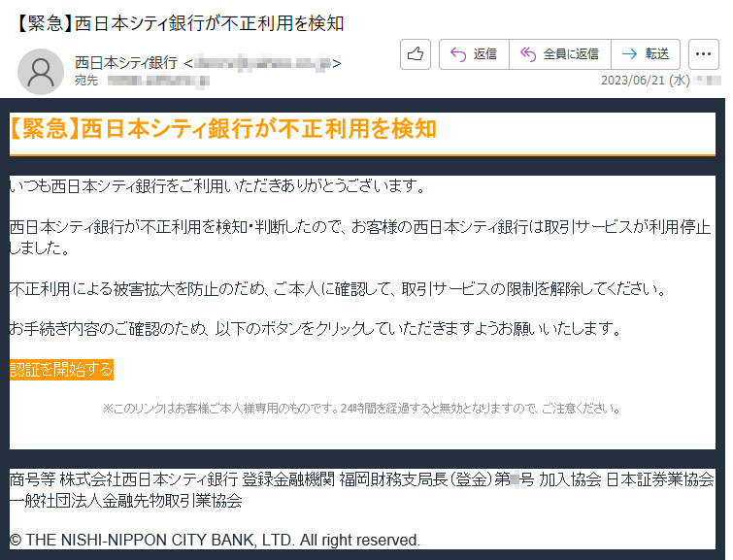The image size is (733, 560).
Task: Click the greeting line いつも西日本シティ銀行をご利用
Action: click(217, 186)
